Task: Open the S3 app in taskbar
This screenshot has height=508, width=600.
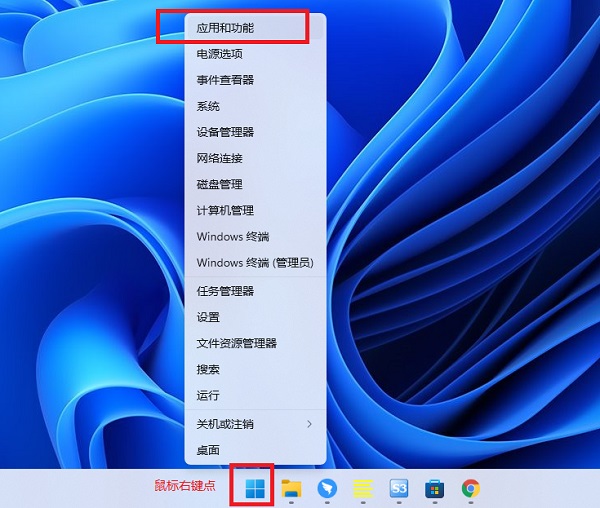Action: click(x=399, y=488)
